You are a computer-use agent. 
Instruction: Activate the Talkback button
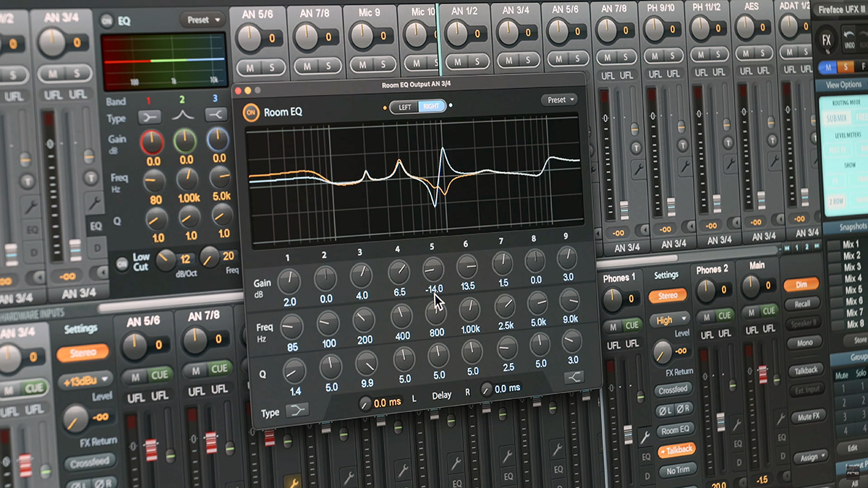coord(806,369)
